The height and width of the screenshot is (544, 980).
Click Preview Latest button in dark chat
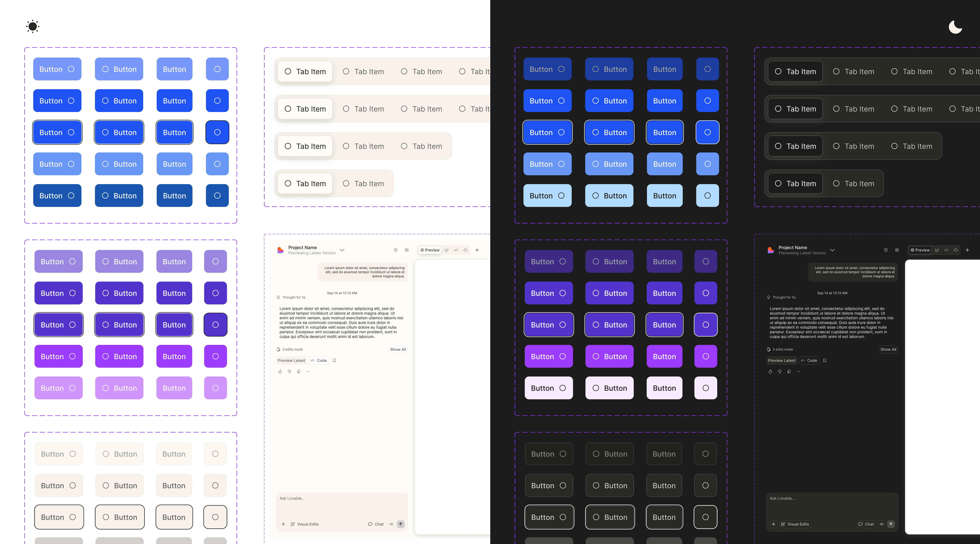(x=781, y=360)
